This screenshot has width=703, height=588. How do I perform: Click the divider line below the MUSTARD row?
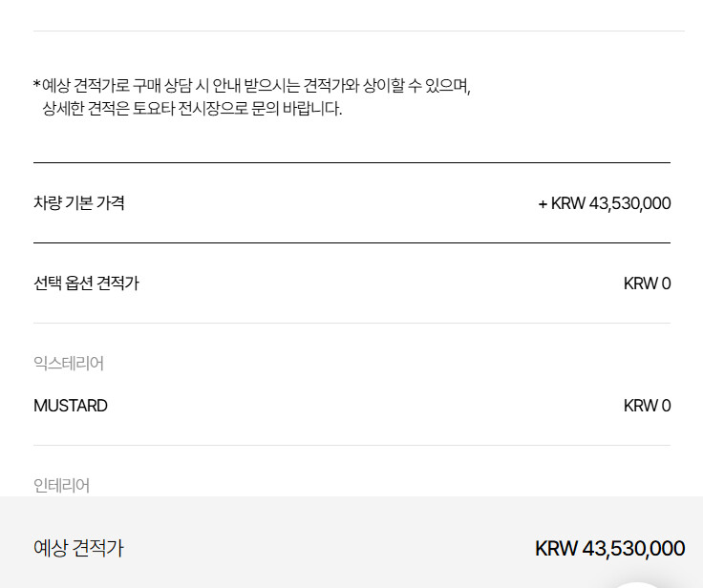[351, 445]
